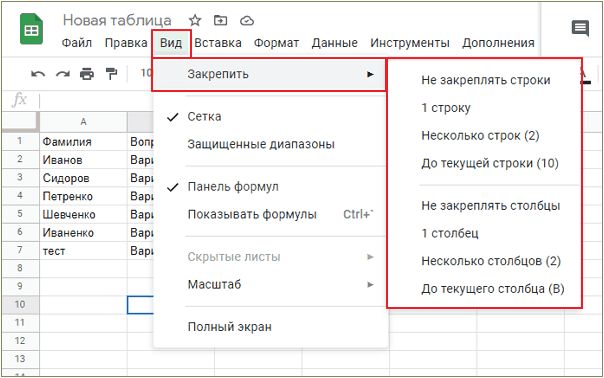
Task: Open the Правка menu
Action: point(126,43)
